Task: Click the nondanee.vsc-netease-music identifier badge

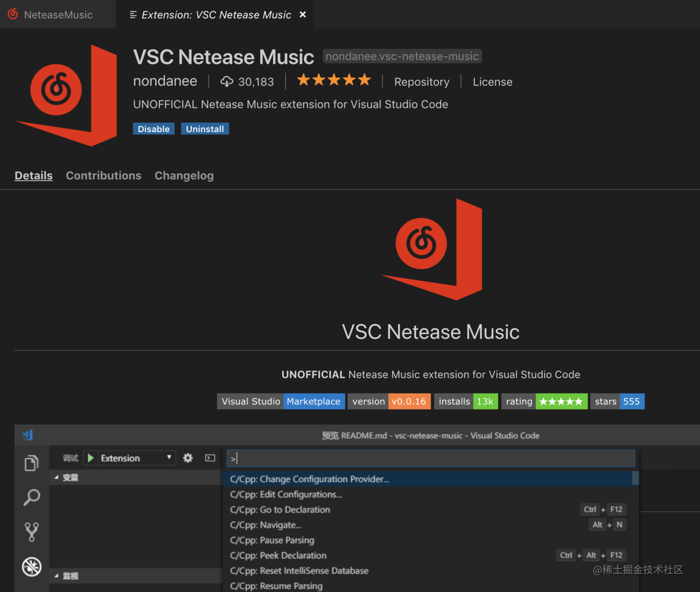Action: point(402,56)
